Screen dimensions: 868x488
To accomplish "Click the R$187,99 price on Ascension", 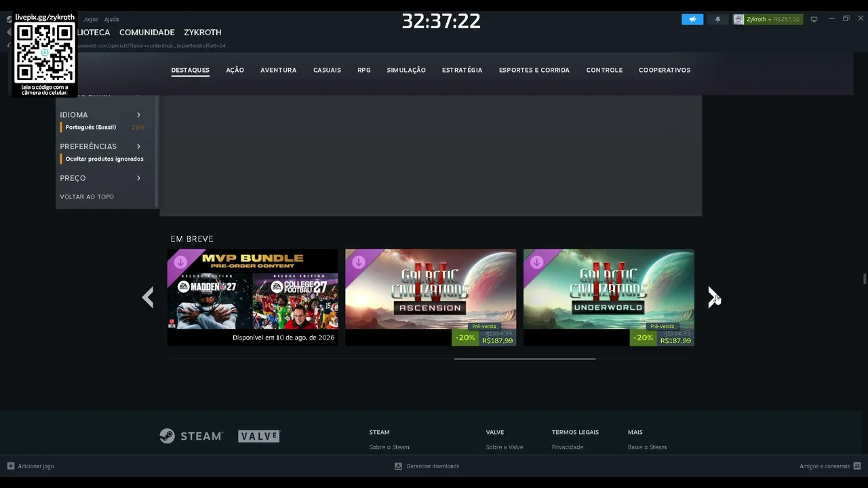I will pos(497,341).
